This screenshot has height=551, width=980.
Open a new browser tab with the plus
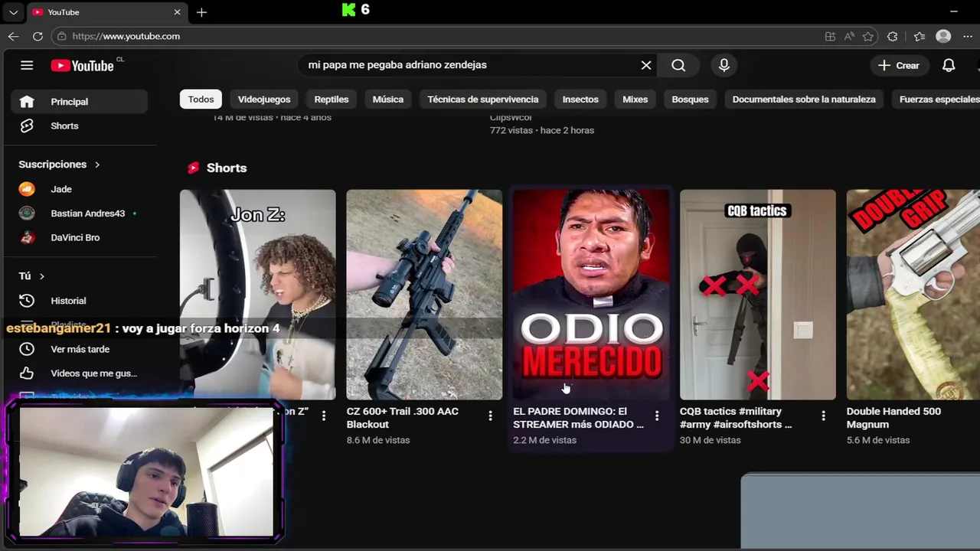[x=201, y=12]
